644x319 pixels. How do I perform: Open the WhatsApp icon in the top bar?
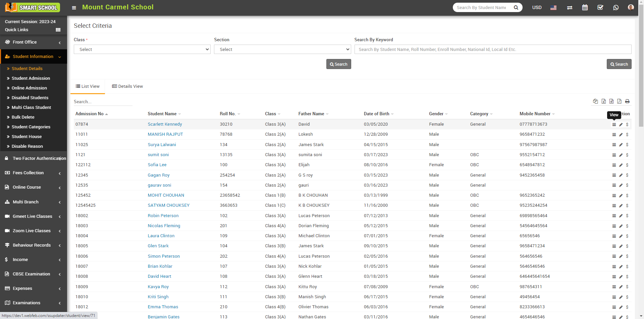pos(616,7)
